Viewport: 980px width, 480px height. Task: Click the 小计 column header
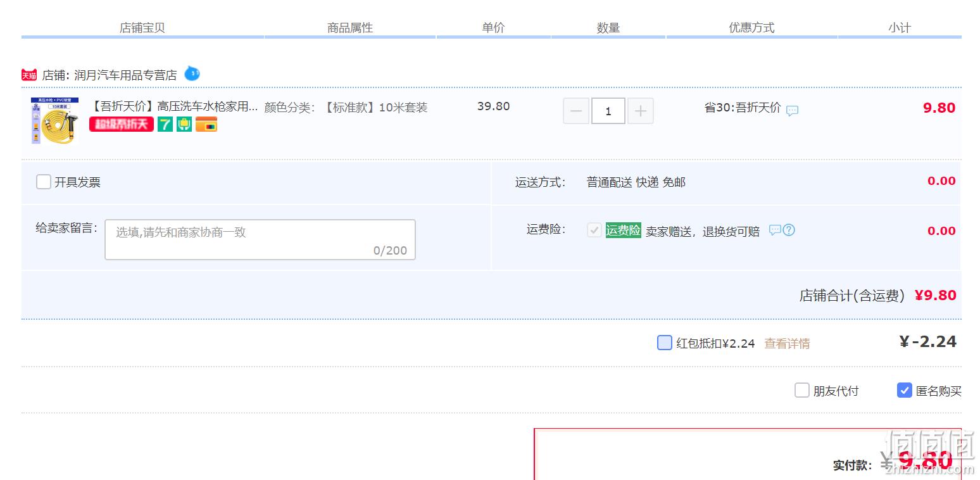point(899,28)
